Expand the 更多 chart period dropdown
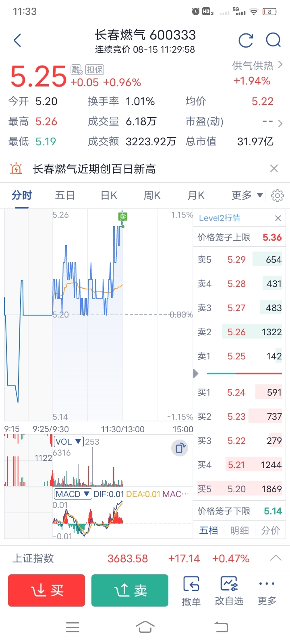This screenshot has height=644, width=290. click(247, 196)
